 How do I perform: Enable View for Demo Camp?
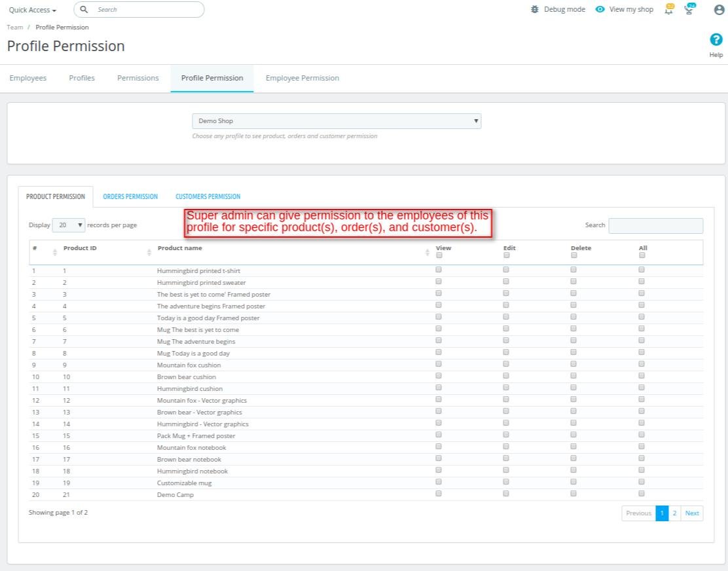point(439,494)
